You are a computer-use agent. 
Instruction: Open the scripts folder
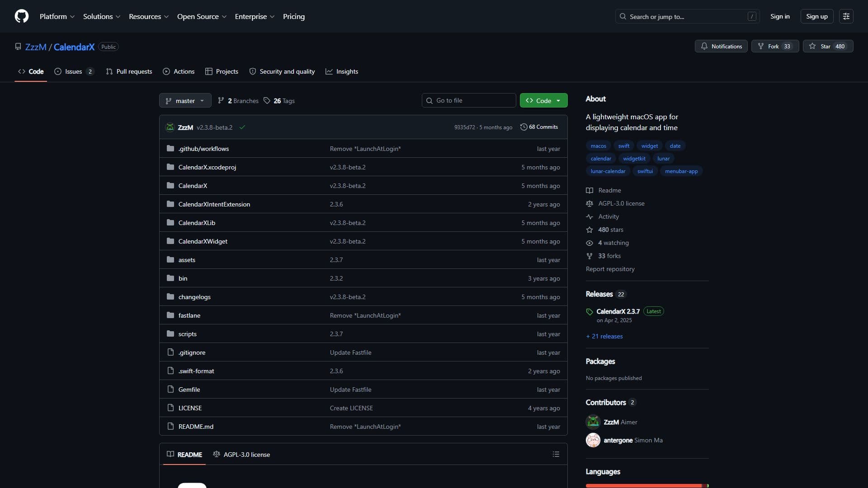(x=187, y=334)
